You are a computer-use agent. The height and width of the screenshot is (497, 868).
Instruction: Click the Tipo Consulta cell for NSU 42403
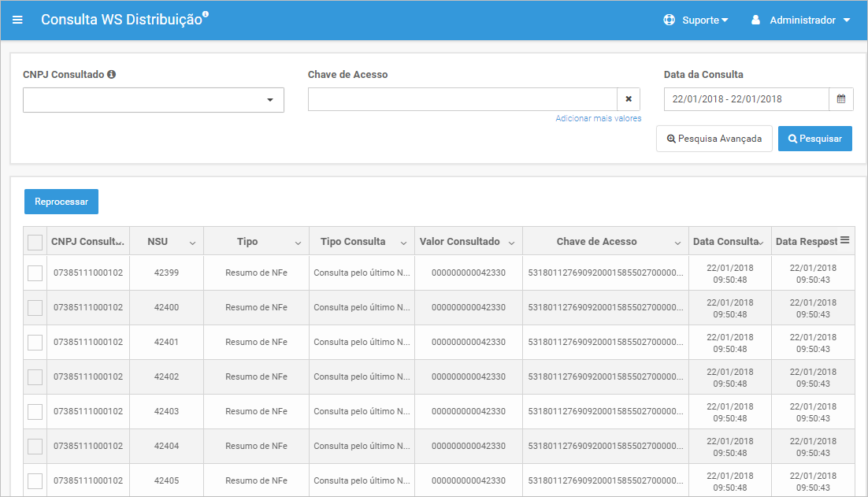tap(362, 411)
